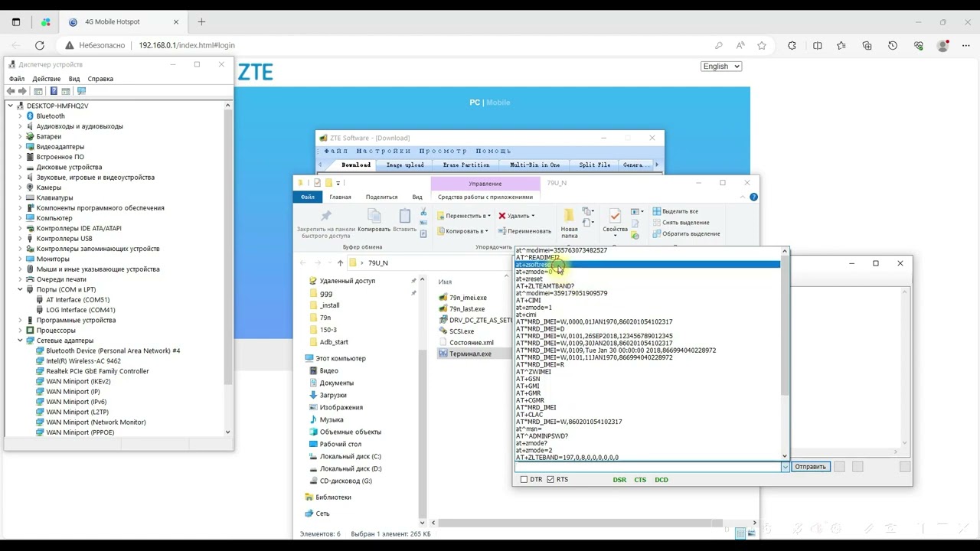Open the browser tab actions icon
980x551 pixels.
16,21
